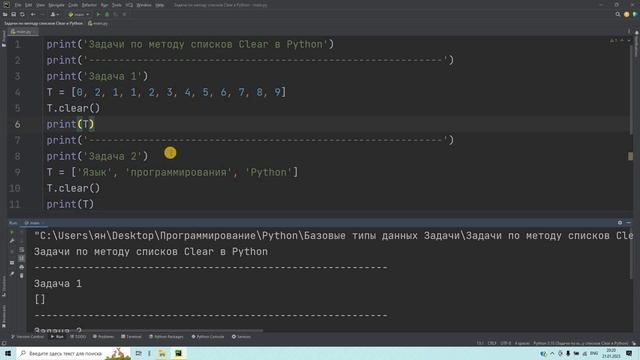
Task: Click Python interpreter in status bar
Action: (580, 343)
